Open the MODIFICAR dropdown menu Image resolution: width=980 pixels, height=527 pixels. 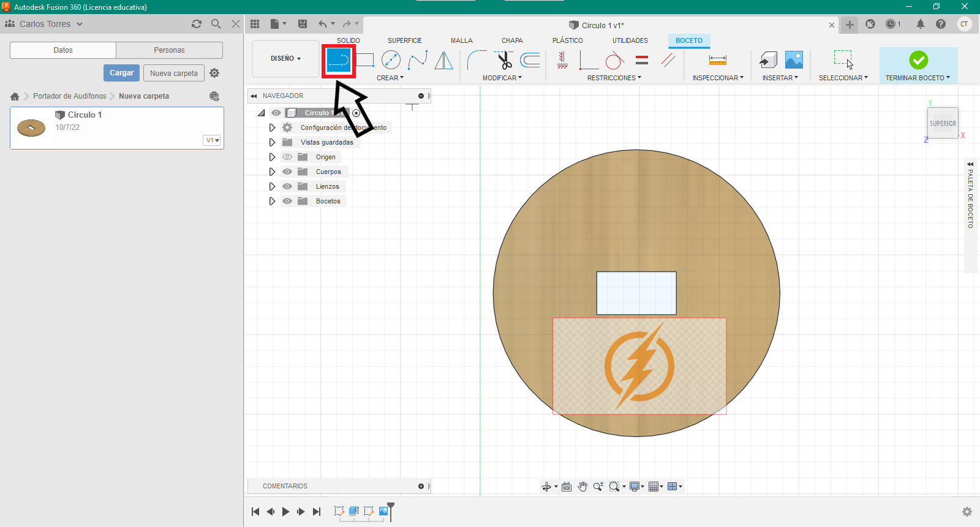(502, 78)
